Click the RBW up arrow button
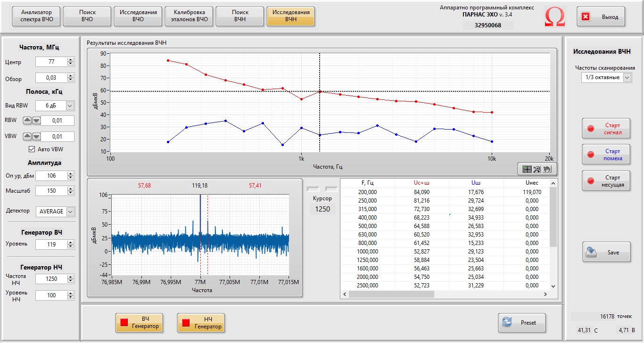This screenshot has width=644, height=343. click(x=27, y=120)
